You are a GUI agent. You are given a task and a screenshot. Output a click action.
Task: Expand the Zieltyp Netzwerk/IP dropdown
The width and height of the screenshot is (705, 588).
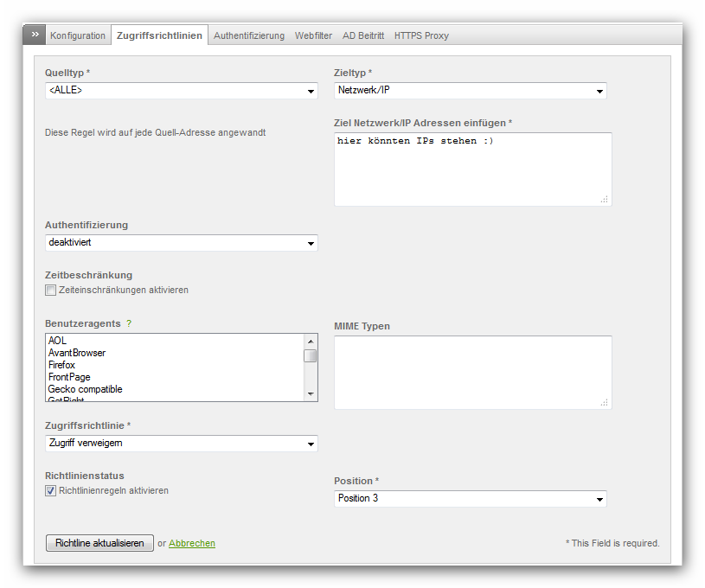coord(470,91)
